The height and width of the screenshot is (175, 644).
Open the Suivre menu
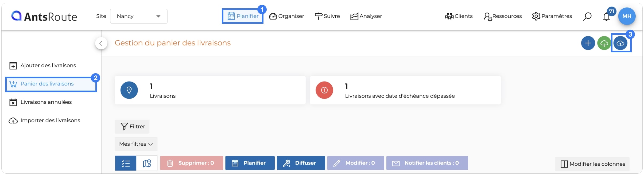[x=327, y=16]
